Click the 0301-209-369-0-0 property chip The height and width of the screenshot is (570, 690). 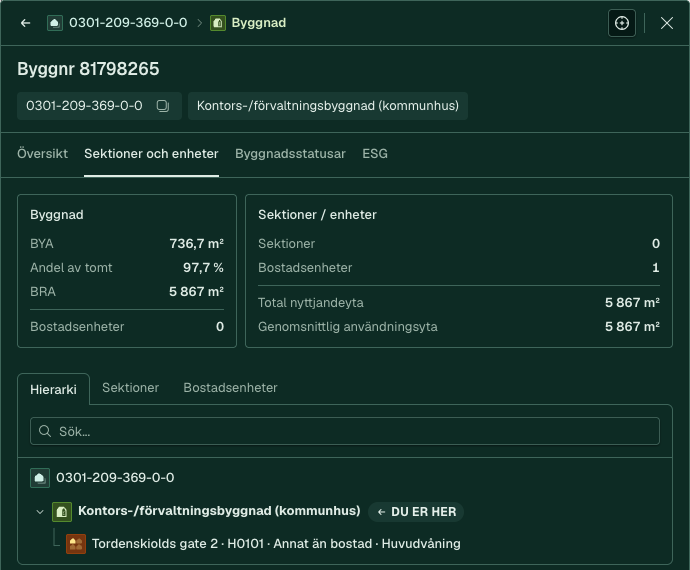99,106
